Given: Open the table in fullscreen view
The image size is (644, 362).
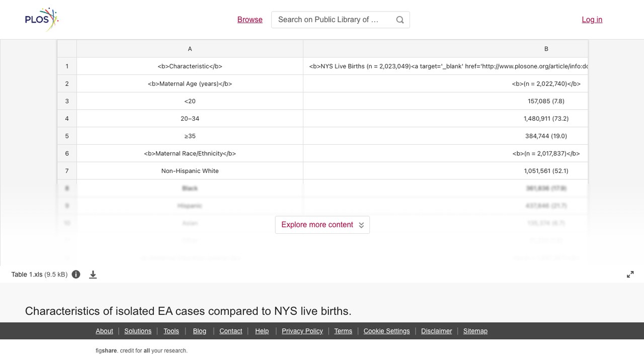Looking at the screenshot, I should click(x=630, y=275).
